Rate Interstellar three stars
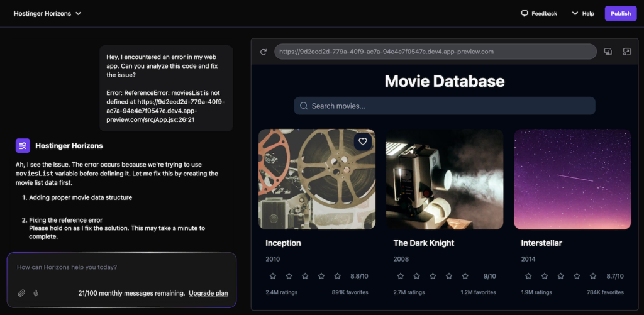The width and height of the screenshot is (644, 315). coord(560,276)
